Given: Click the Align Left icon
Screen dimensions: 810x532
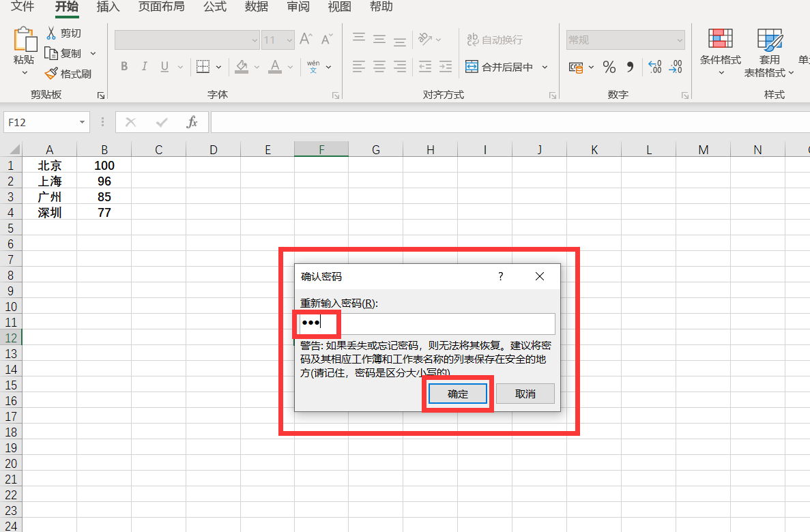Looking at the screenshot, I should click(x=358, y=67).
